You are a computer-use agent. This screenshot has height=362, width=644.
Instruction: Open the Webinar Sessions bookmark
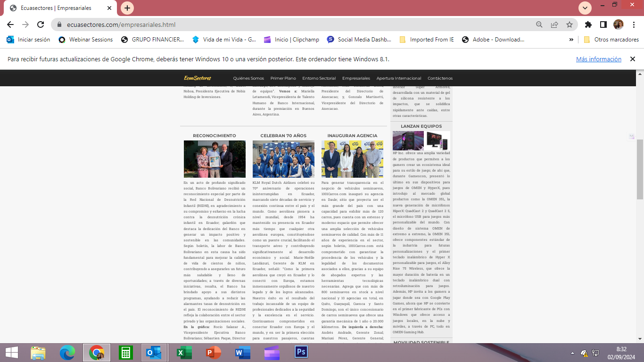[85, 40]
